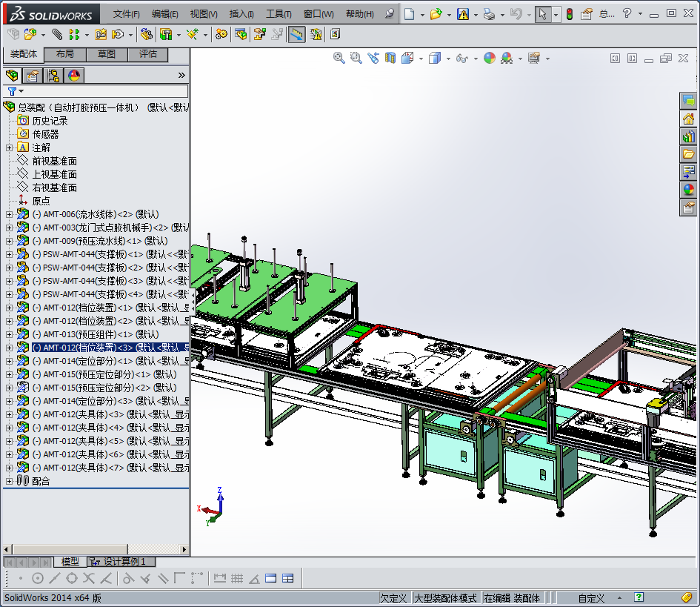
Task: Open the PropertyManager tab icon
Action: coord(32,76)
